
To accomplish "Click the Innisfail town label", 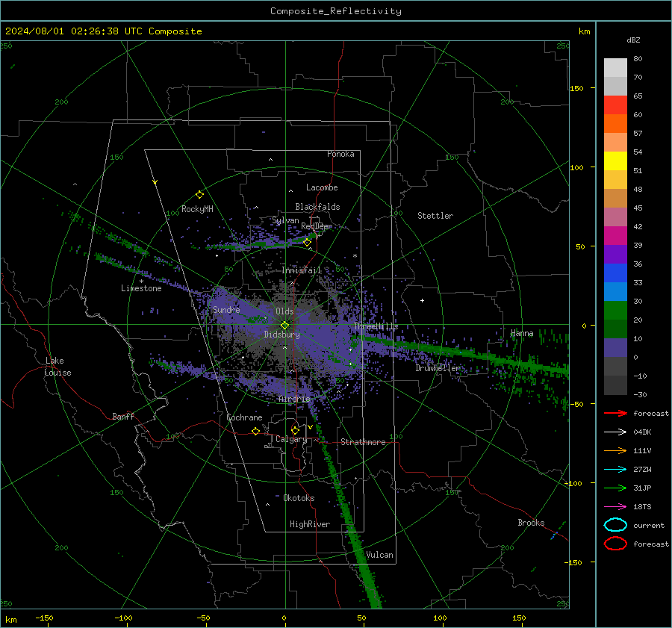I will [302, 270].
